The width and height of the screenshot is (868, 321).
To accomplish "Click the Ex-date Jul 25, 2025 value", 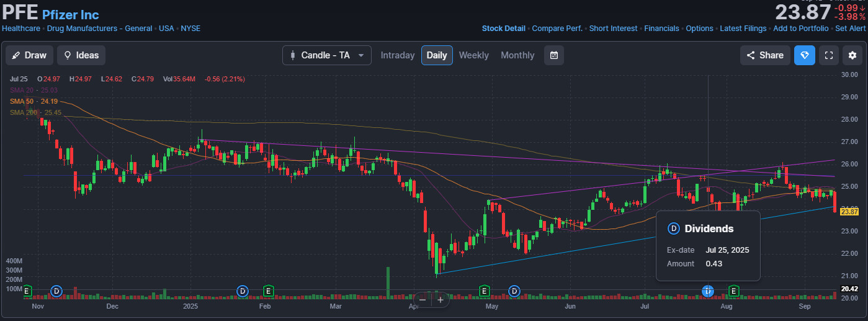I will click(x=727, y=250).
